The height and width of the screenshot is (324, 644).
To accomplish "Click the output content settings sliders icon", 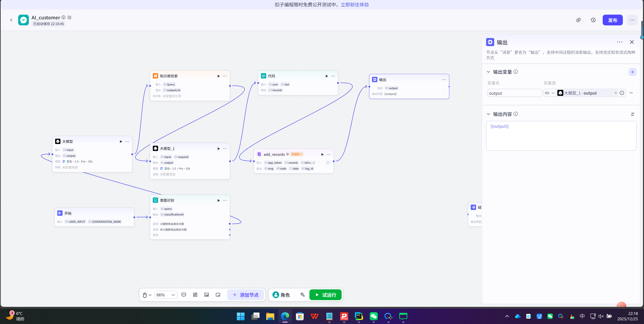I will [x=632, y=114].
